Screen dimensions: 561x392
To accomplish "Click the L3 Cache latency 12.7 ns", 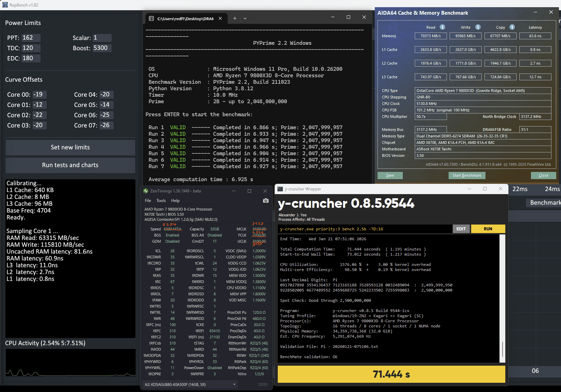I will tap(535, 77).
